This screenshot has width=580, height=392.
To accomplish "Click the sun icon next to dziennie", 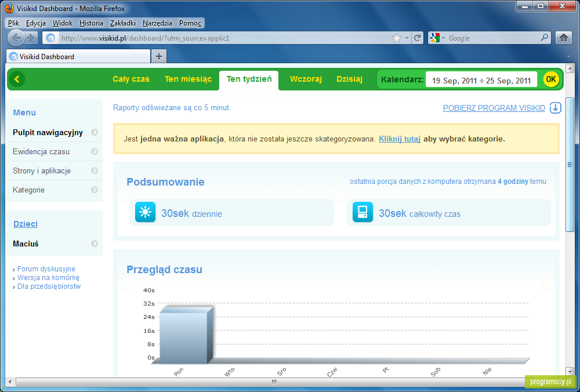I will (x=145, y=212).
